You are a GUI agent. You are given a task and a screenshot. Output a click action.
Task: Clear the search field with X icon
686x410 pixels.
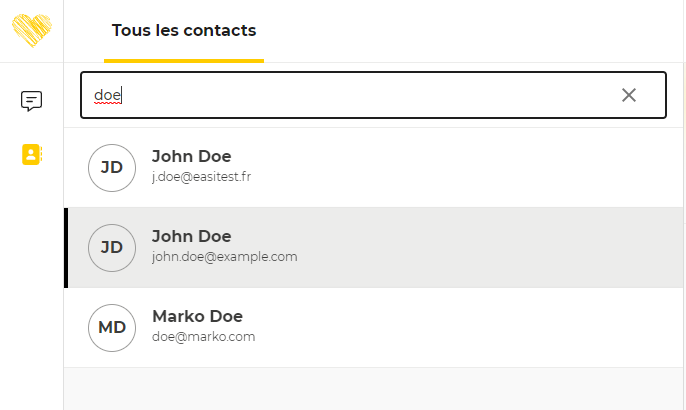point(629,95)
